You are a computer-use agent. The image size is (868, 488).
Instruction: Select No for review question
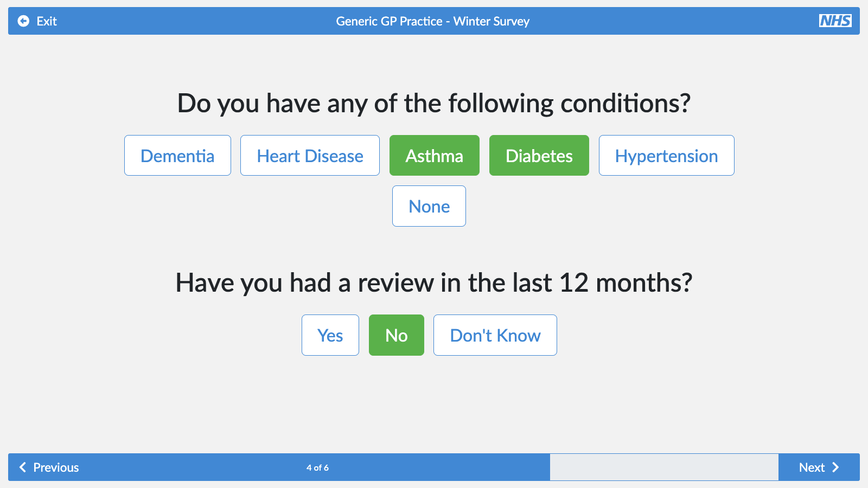coord(396,335)
